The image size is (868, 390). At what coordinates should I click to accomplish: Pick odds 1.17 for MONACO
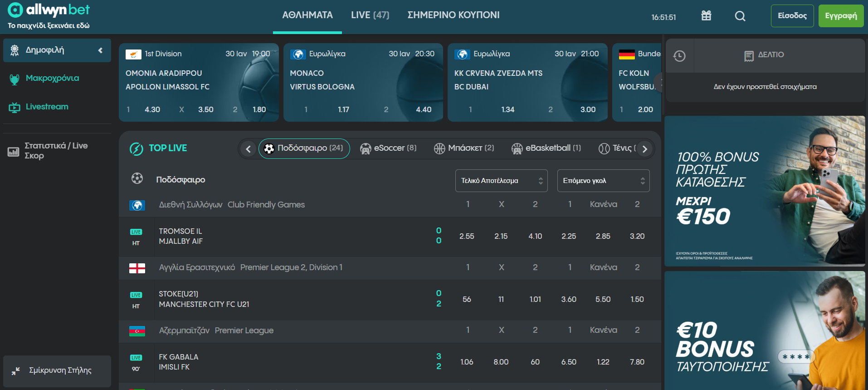(343, 109)
